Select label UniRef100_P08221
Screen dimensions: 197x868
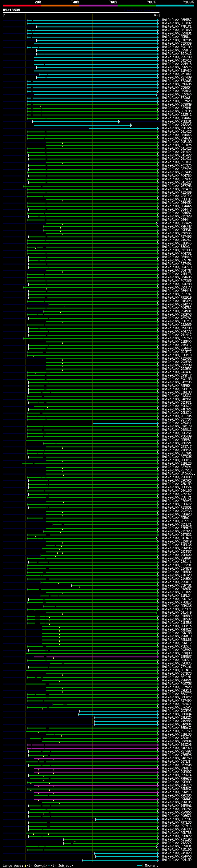point(176,443)
